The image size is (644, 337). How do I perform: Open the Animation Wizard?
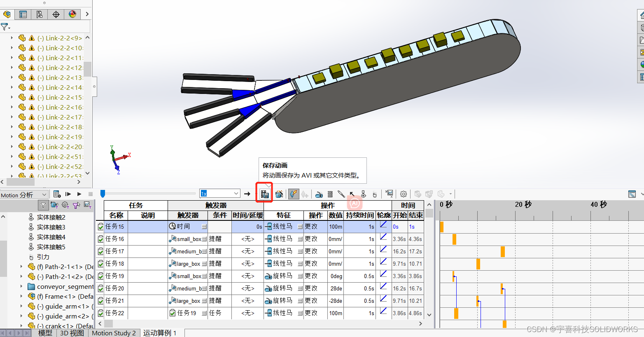(279, 194)
